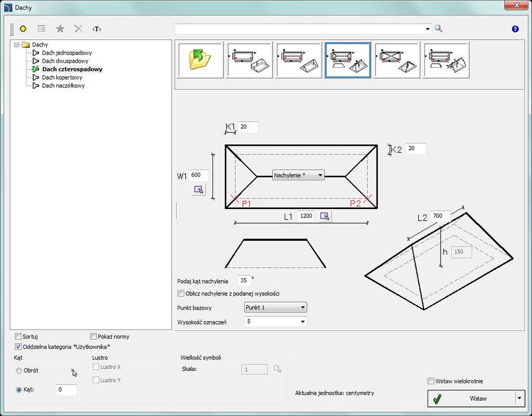Click the L2 value field
This screenshot has width=532, height=416.
click(441, 216)
